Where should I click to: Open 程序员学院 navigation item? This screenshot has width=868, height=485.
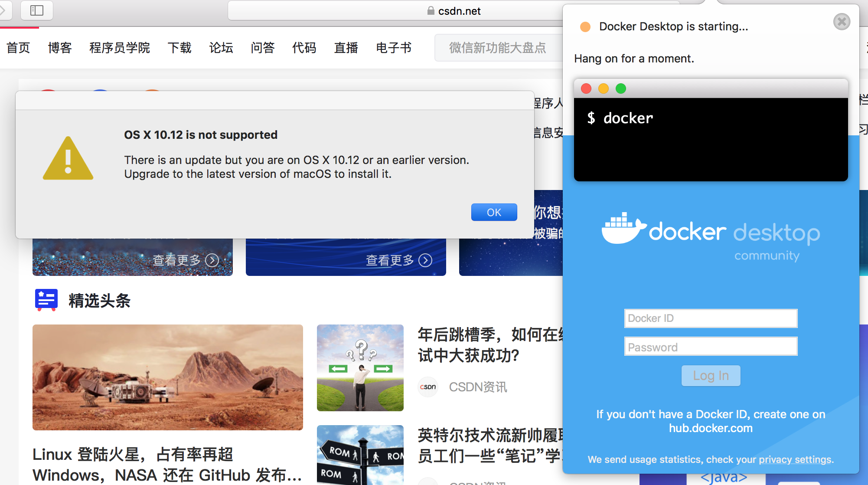point(119,48)
